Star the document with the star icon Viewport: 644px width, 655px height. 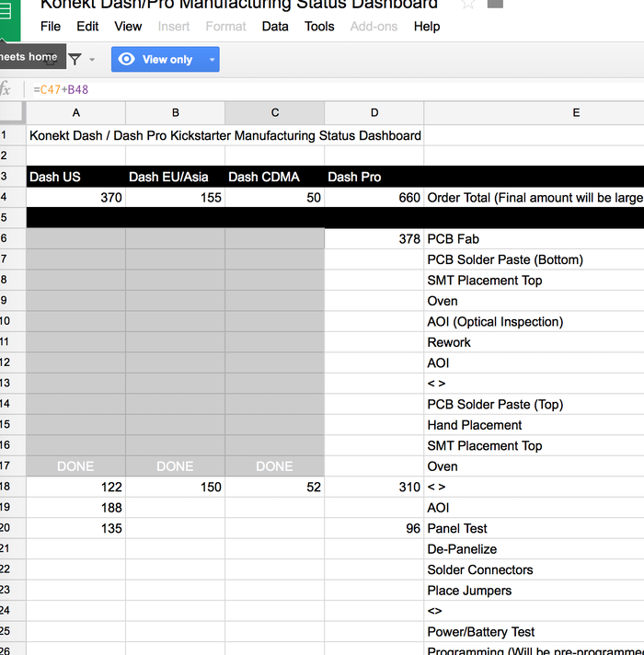468,4
